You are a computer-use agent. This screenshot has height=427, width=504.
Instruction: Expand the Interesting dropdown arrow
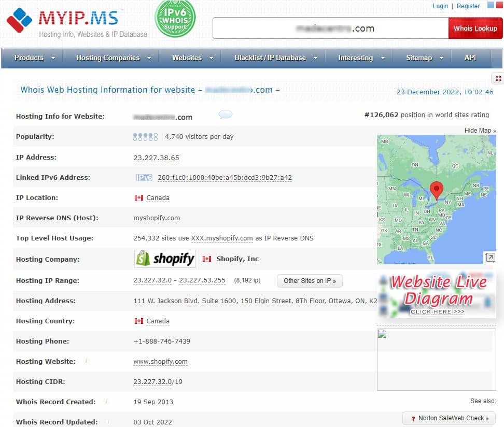point(383,58)
